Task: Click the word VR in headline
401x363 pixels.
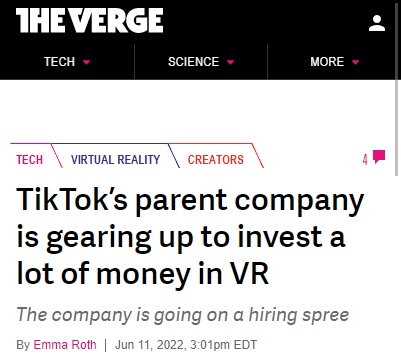Action: pos(250,274)
